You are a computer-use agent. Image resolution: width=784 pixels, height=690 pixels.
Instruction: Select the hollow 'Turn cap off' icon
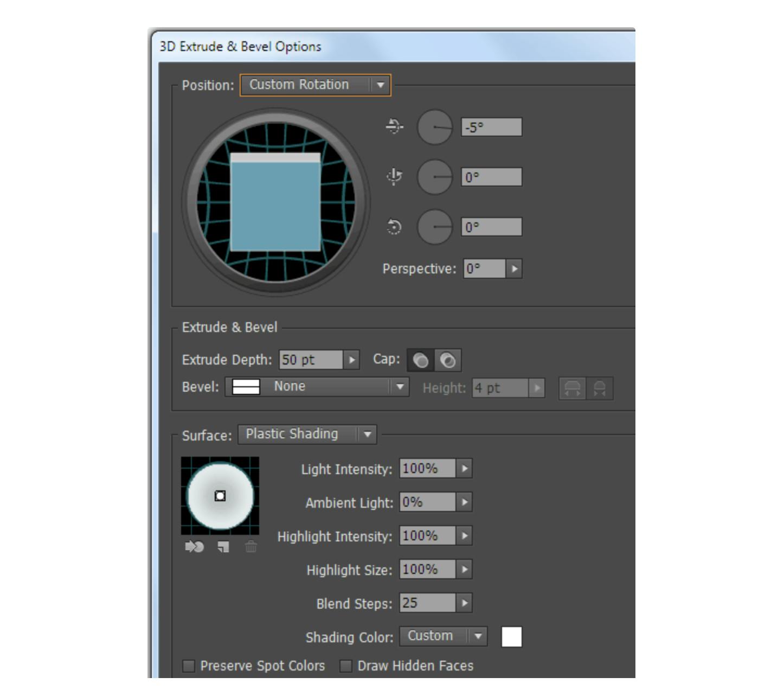[x=448, y=359]
